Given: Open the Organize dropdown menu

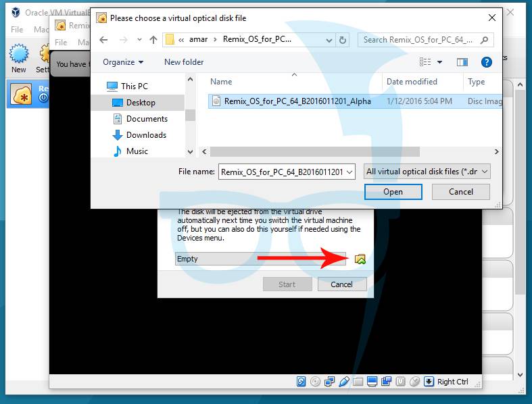Looking at the screenshot, I should click(x=123, y=62).
